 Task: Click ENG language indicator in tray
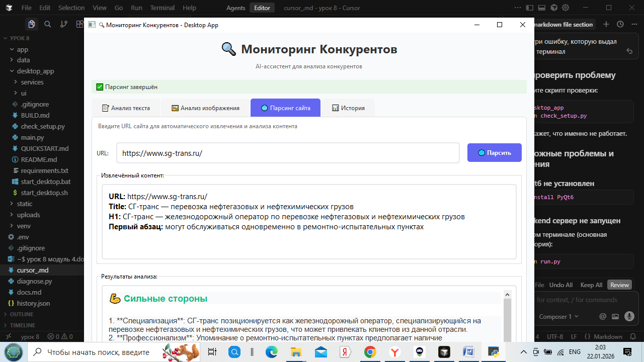pos(575,352)
